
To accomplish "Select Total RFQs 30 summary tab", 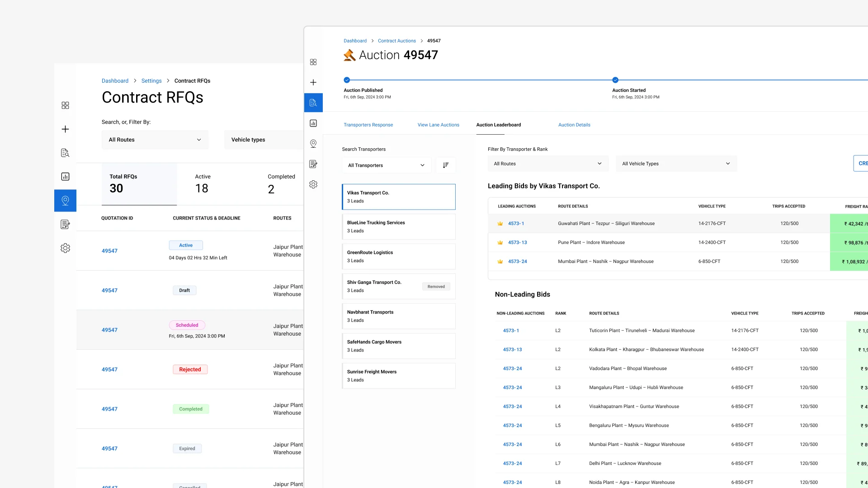I will point(139,184).
